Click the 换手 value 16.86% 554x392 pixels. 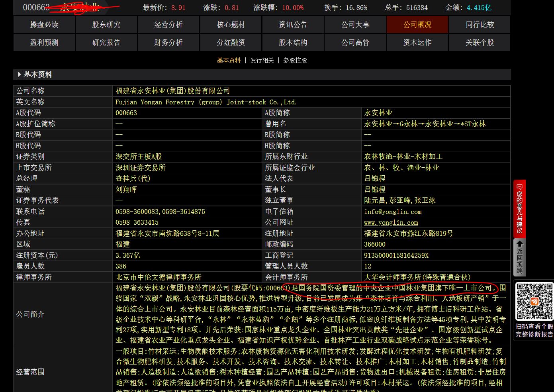coord(357,8)
